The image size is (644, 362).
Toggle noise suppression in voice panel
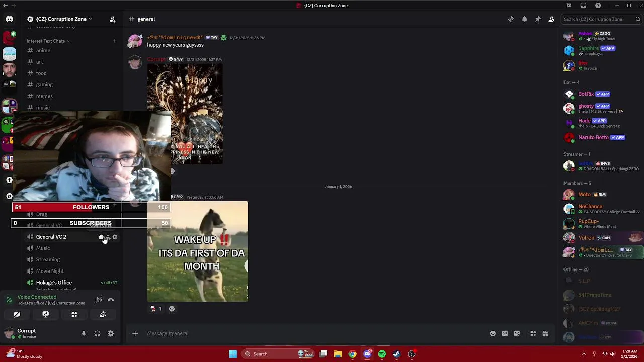coord(99,300)
